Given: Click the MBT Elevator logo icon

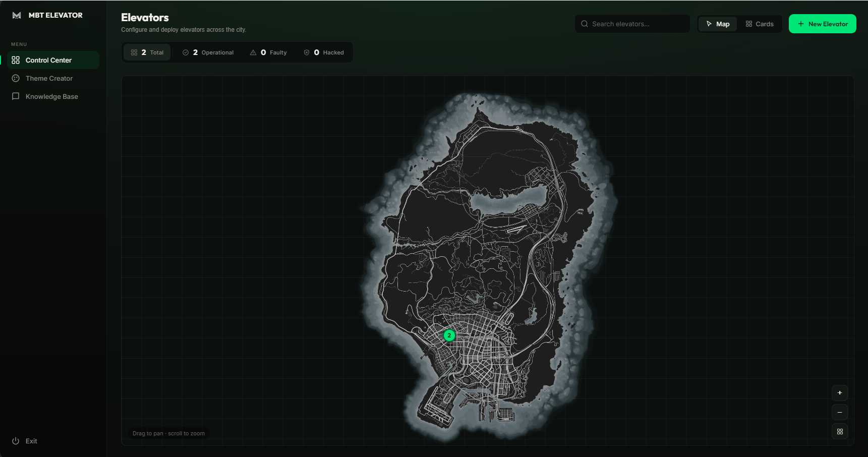Looking at the screenshot, I should click(17, 15).
